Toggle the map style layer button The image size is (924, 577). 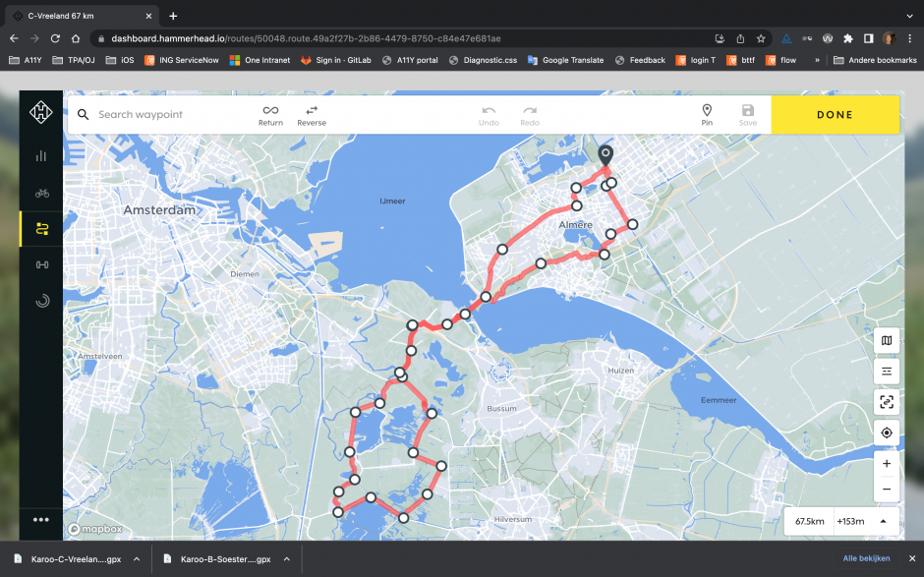(x=887, y=341)
